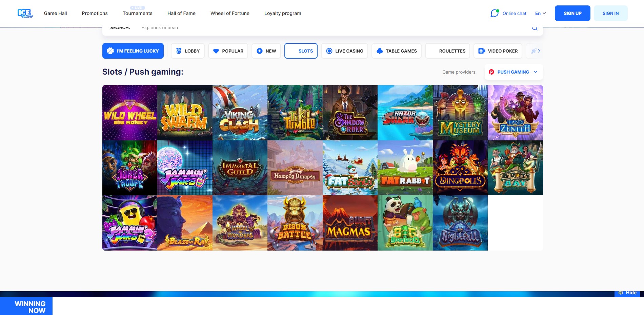Image resolution: width=644 pixels, height=315 pixels.
Task: Click the Online chat link
Action: point(514,13)
